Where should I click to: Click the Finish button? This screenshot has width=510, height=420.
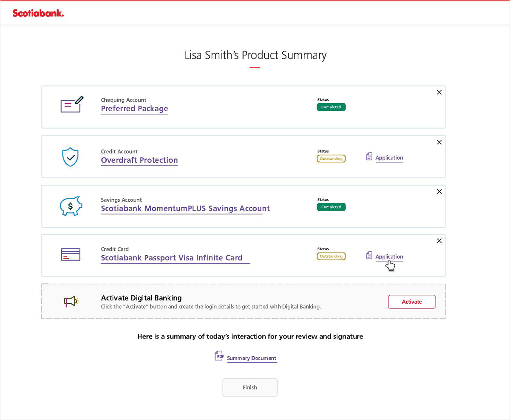250,387
